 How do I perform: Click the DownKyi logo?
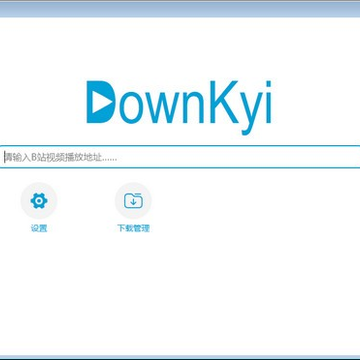coord(179,107)
